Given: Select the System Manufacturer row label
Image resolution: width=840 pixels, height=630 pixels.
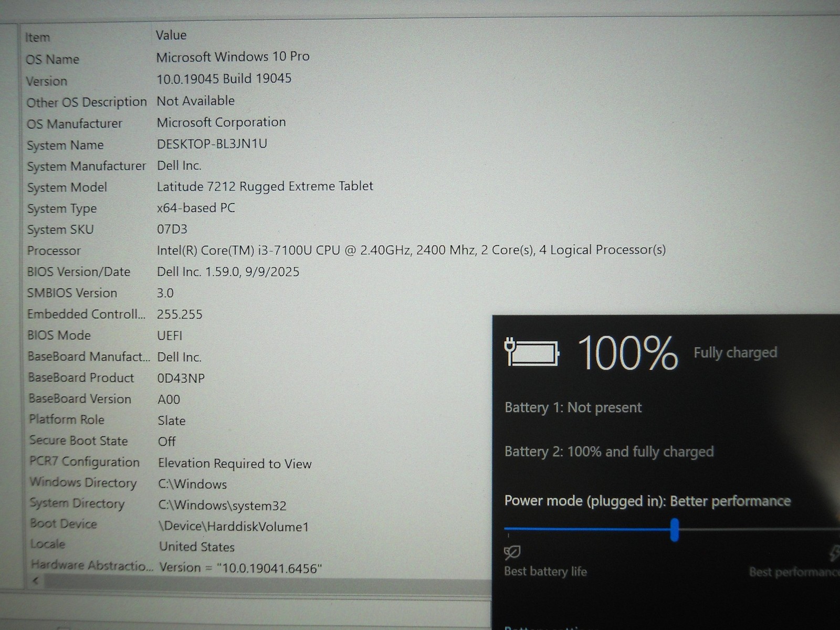Looking at the screenshot, I should [x=87, y=166].
